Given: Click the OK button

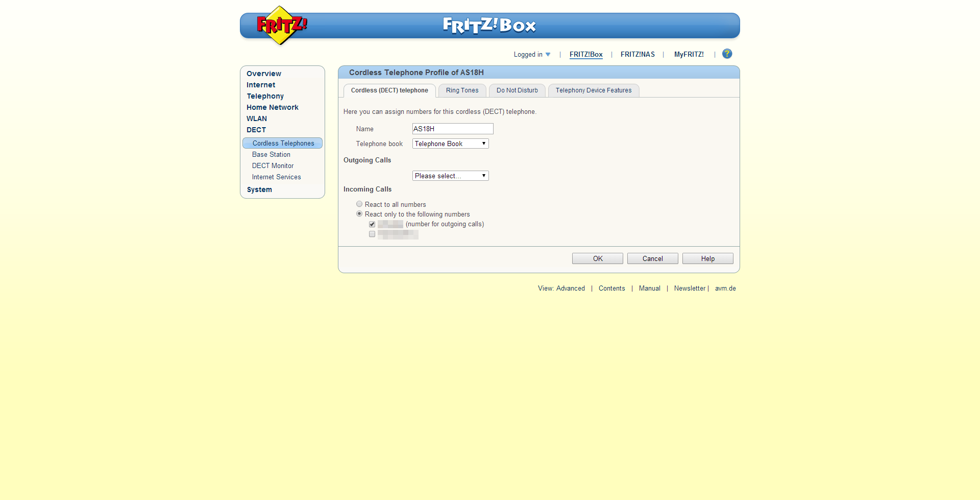Looking at the screenshot, I should point(598,258).
